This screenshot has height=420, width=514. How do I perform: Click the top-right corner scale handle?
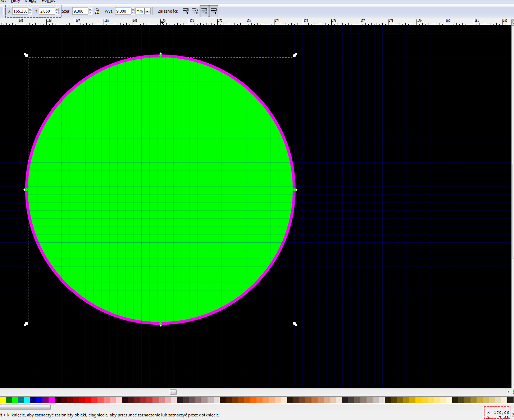295,55
